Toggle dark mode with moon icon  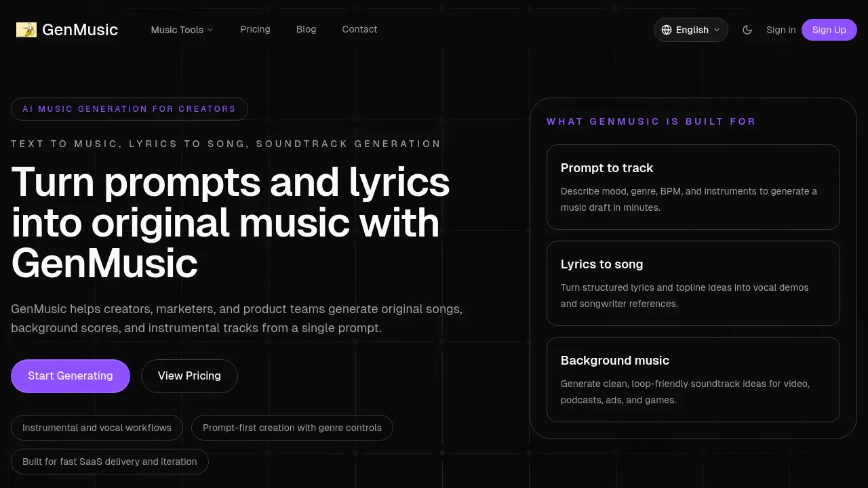pos(747,30)
